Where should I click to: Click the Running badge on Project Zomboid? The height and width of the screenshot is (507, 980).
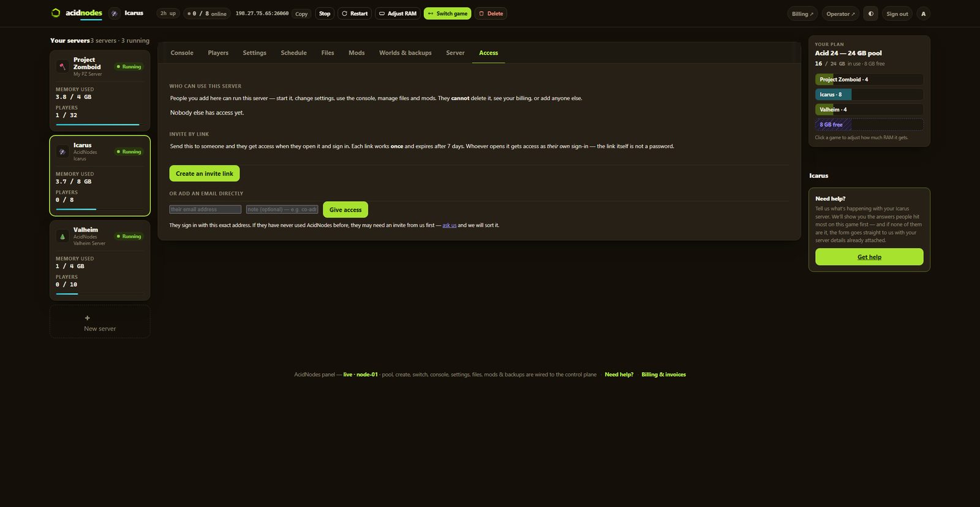click(129, 67)
